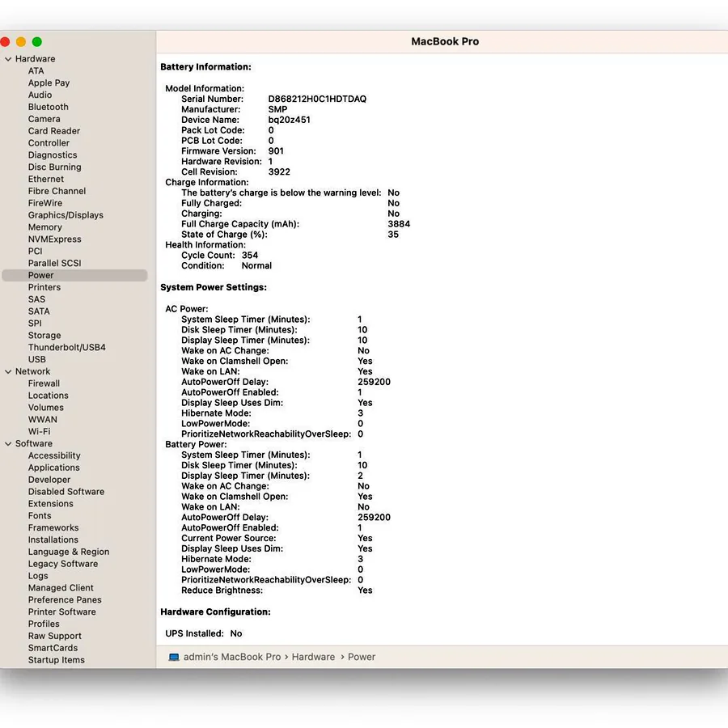
Task: Open Firewall under Network
Action: click(x=44, y=383)
